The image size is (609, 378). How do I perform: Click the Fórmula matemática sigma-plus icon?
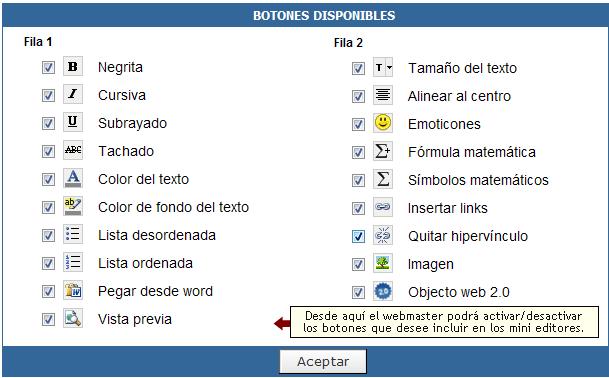(x=383, y=151)
